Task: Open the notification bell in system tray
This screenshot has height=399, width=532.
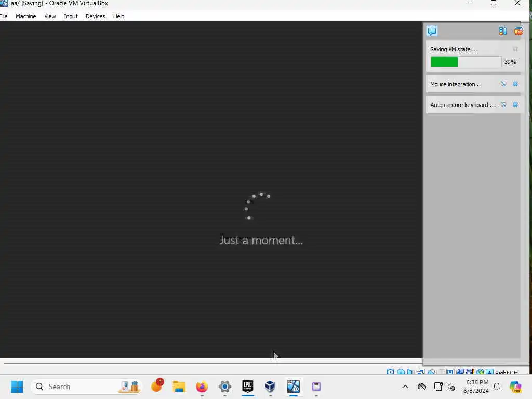Action: [x=497, y=387]
